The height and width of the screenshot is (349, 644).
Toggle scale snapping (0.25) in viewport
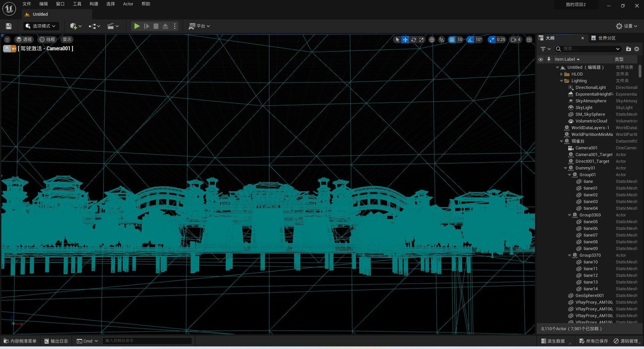tap(491, 40)
